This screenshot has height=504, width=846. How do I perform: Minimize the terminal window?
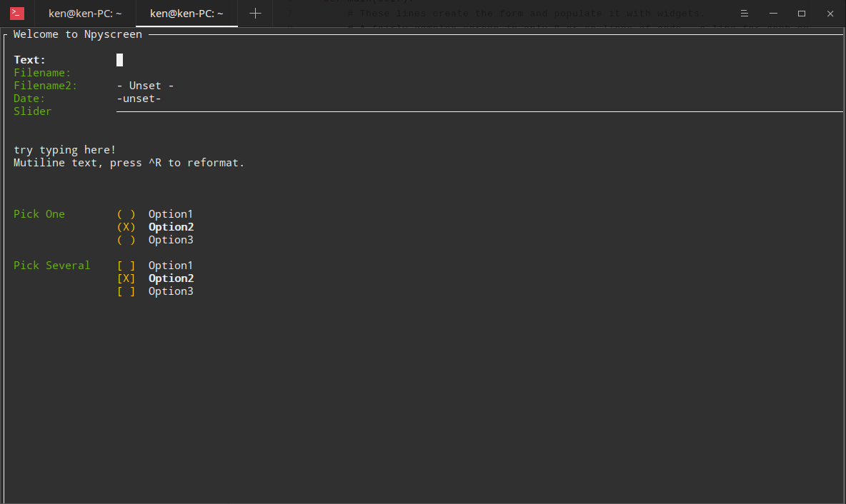click(773, 14)
